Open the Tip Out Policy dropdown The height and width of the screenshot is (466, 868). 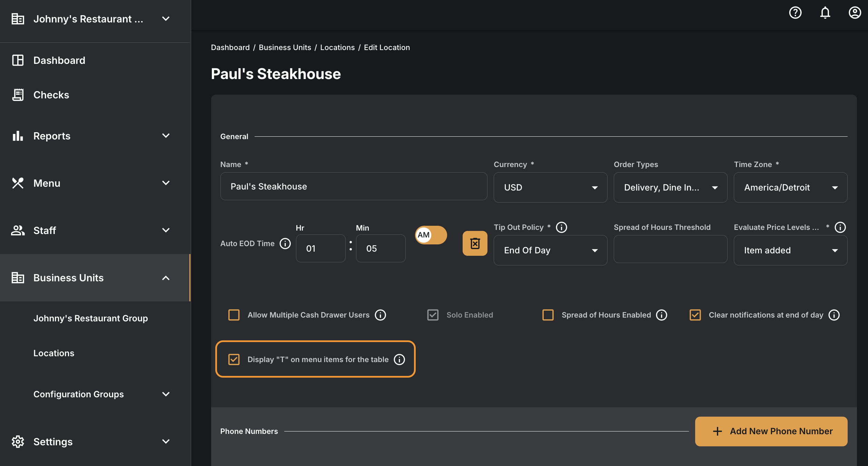(x=550, y=250)
